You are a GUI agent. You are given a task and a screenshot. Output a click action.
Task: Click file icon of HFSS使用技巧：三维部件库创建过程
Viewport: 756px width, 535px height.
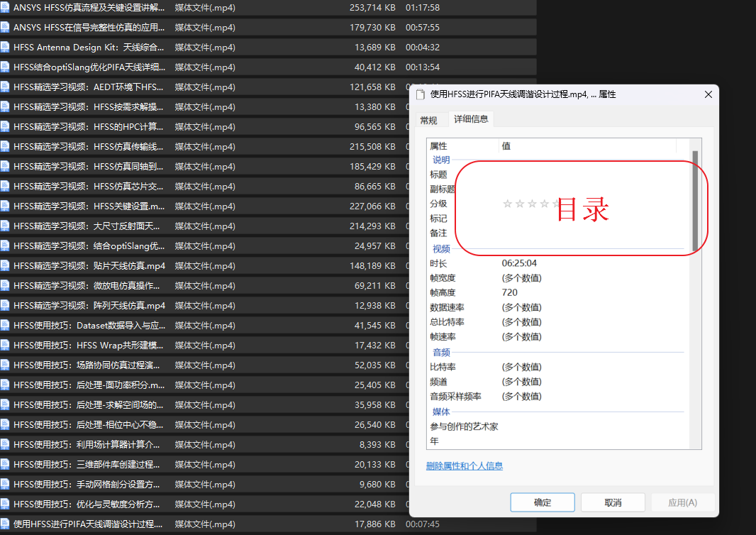coord(5,465)
